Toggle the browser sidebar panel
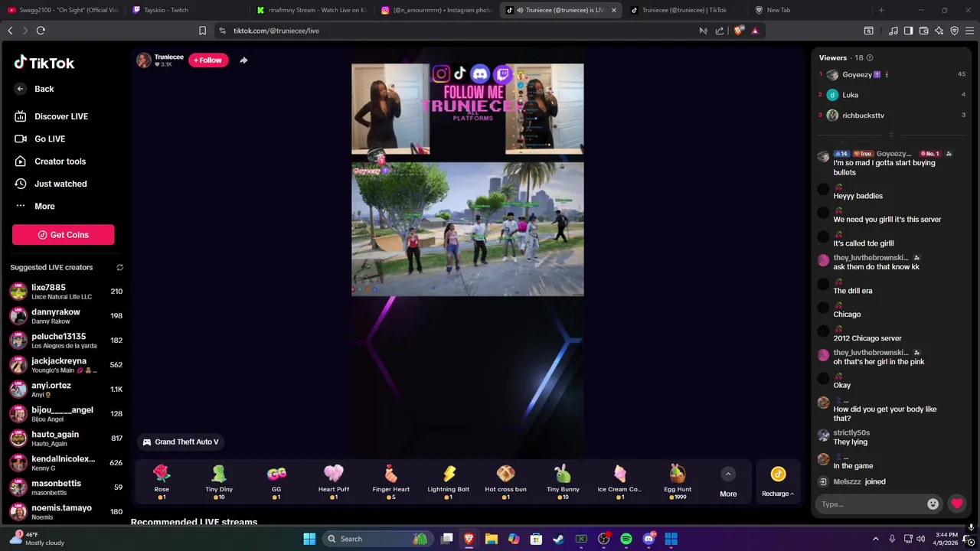The width and height of the screenshot is (980, 551). (x=908, y=31)
